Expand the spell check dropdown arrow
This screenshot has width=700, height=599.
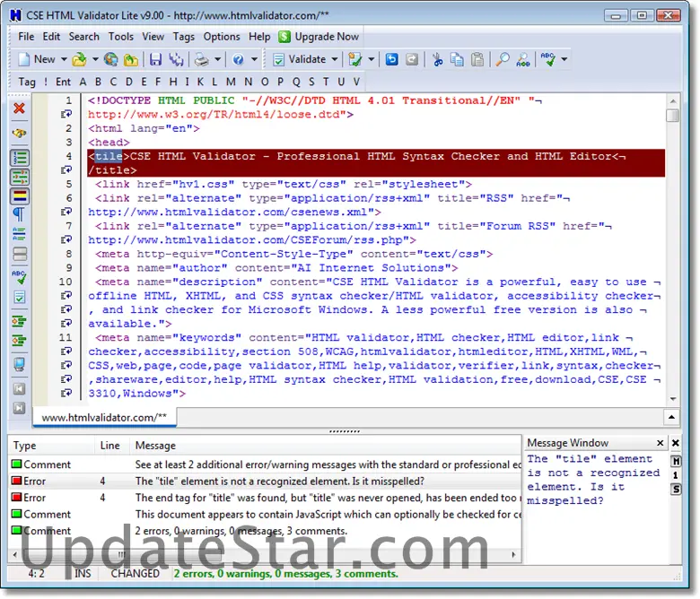tap(564, 59)
